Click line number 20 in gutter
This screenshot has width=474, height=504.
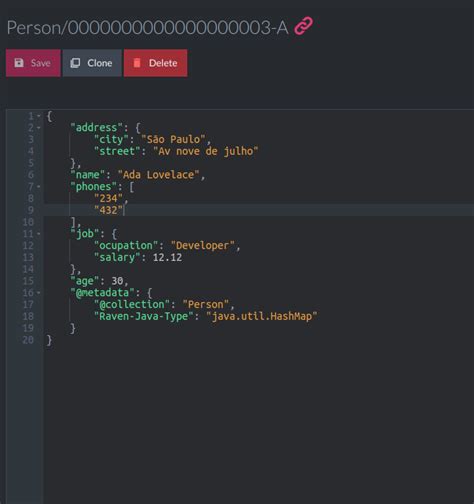[x=28, y=340]
